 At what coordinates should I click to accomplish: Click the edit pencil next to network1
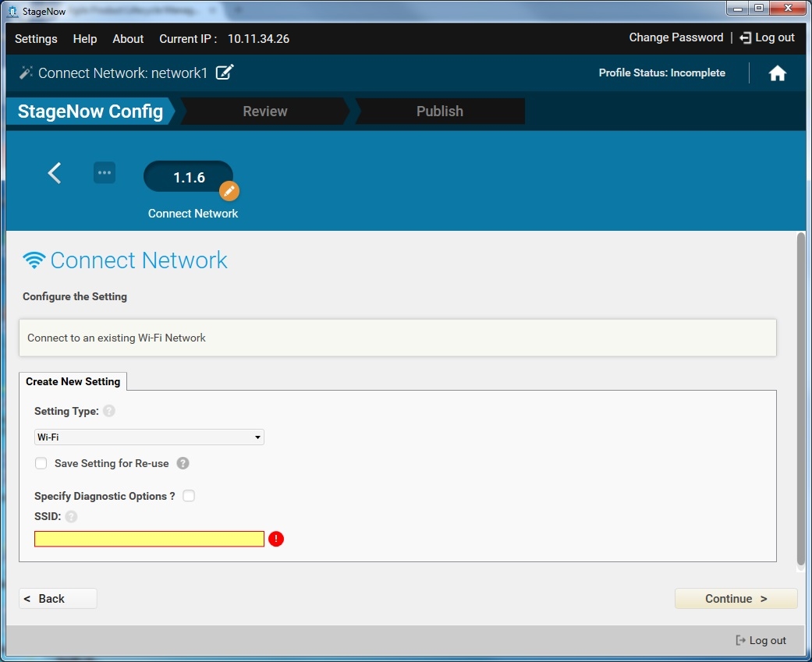(x=225, y=73)
